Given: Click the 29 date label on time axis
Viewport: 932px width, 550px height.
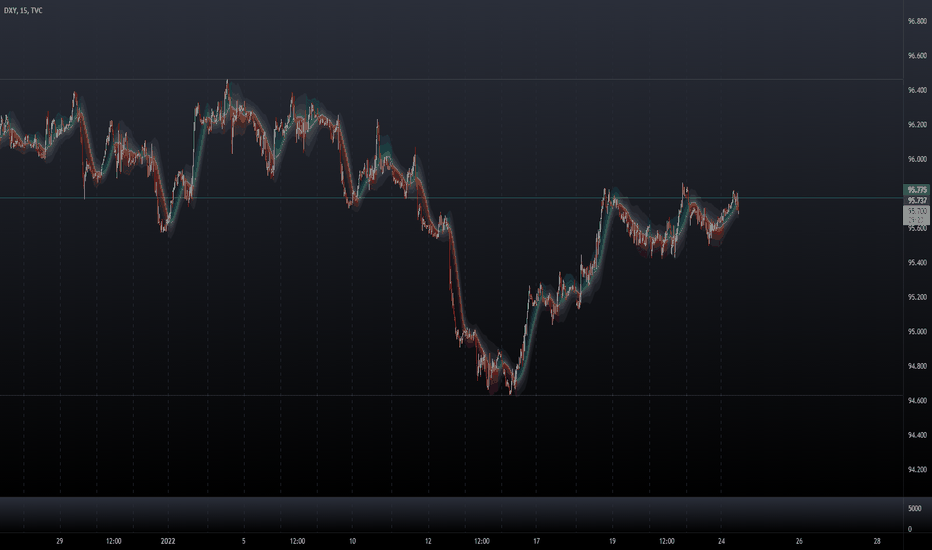Looking at the screenshot, I should tap(59, 541).
